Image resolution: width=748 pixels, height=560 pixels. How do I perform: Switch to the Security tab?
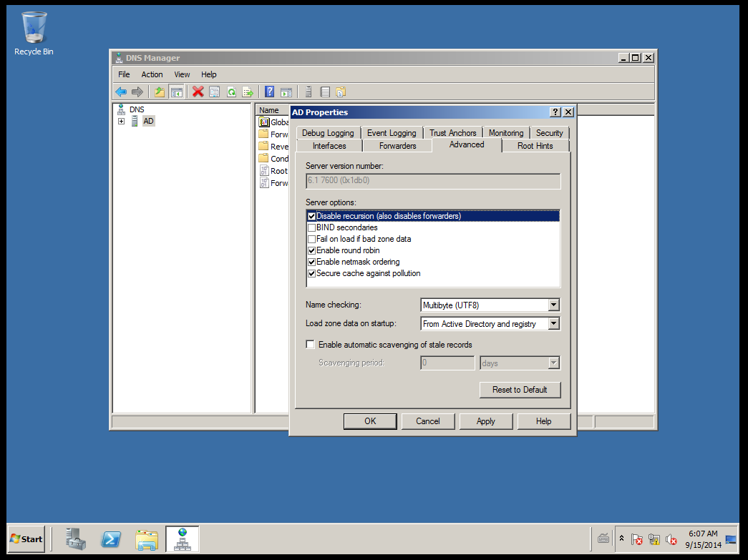click(550, 133)
